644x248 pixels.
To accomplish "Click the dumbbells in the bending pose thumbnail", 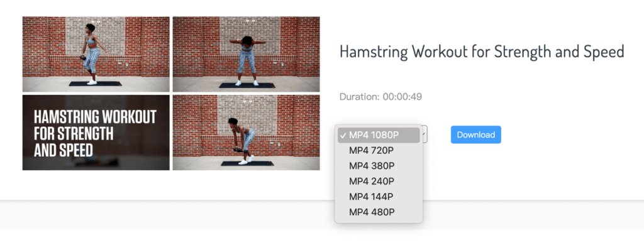I will (x=238, y=150).
